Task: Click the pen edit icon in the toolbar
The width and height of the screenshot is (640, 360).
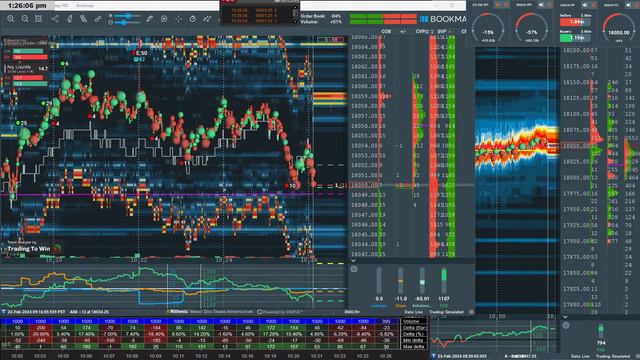Action: coord(149,19)
